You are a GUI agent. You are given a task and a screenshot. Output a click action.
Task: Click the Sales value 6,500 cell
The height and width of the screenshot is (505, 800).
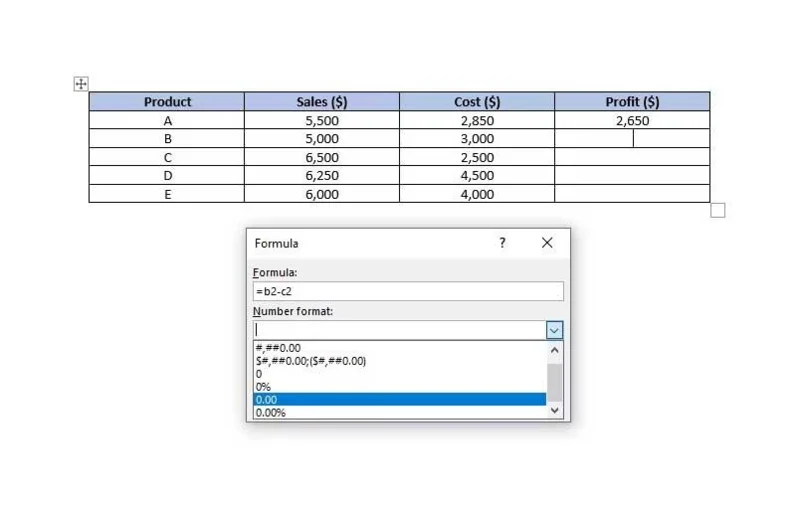[x=322, y=157]
